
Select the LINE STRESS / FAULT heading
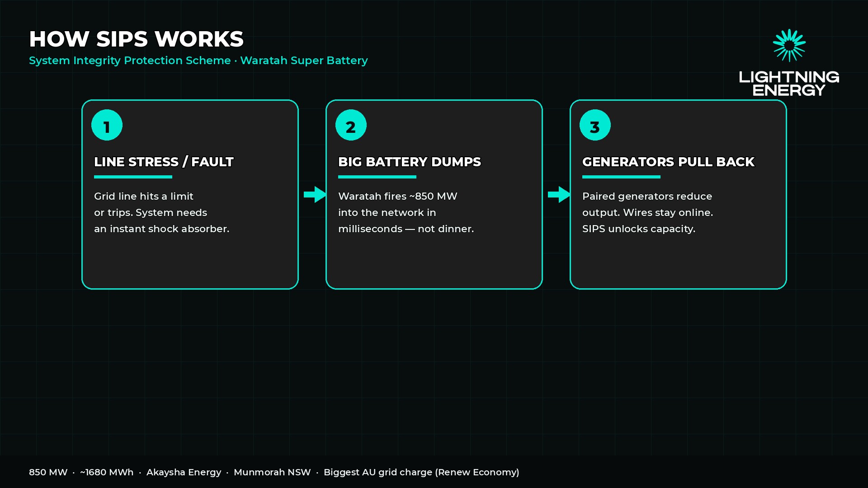(x=164, y=162)
